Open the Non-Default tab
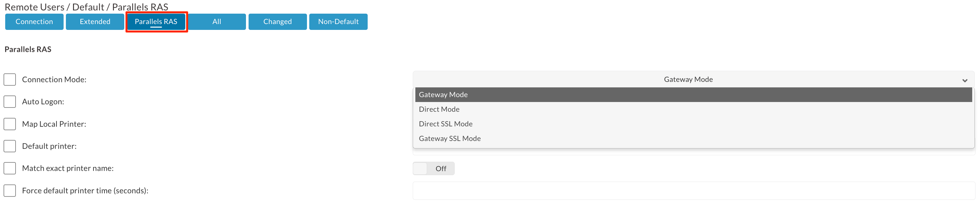Viewport: 980px width, 204px height. pos(338,22)
